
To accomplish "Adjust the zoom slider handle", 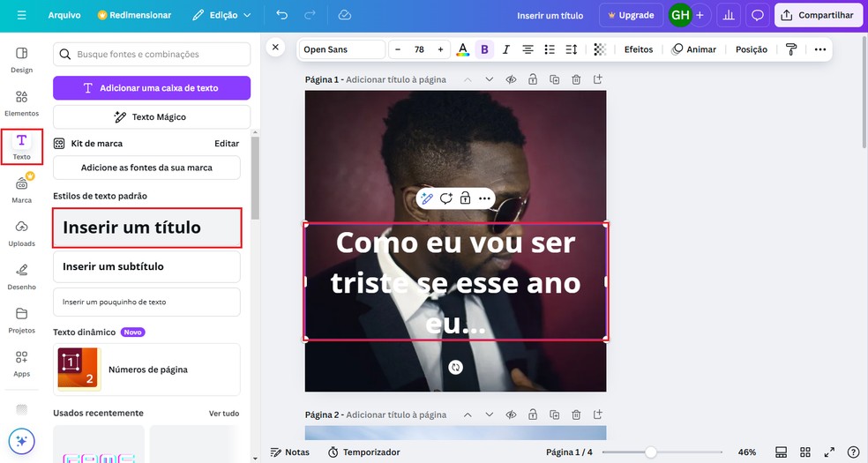I will pyautogui.click(x=651, y=452).
